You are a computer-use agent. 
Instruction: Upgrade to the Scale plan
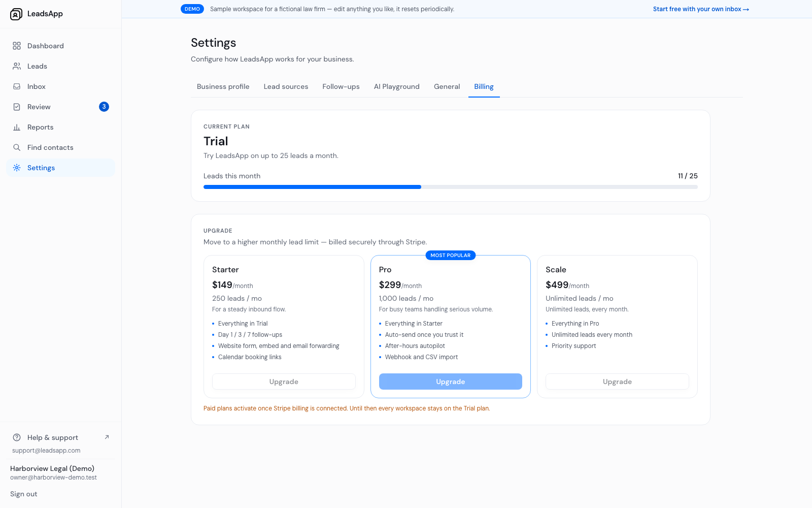pyautogui.click(x=617, y=382)
